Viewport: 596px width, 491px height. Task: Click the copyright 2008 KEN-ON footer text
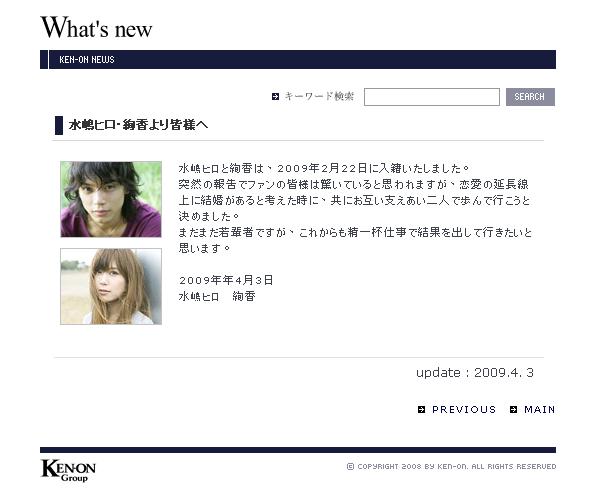[x=456, y=466]
